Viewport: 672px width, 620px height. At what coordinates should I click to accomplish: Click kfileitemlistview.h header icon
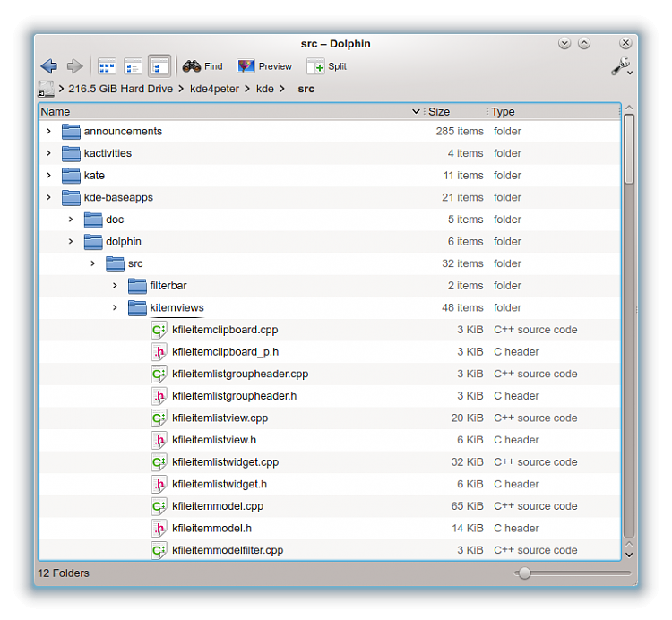coord(159,440)
